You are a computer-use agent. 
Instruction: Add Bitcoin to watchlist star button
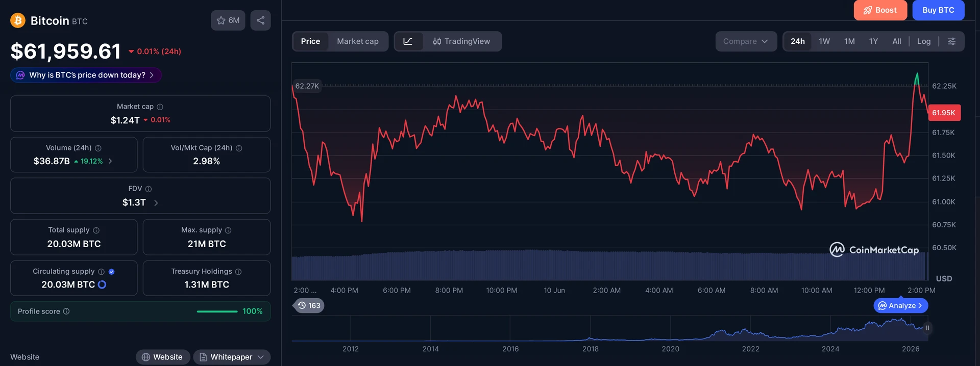(x=228, y=20)
